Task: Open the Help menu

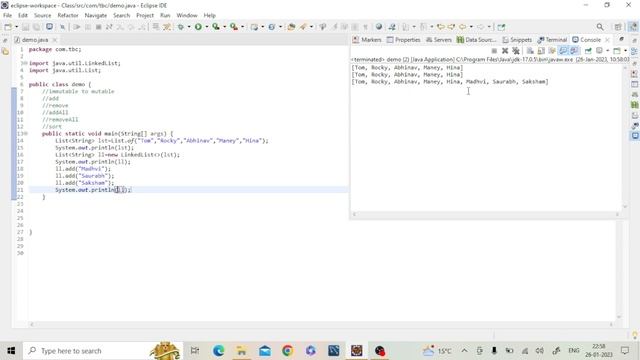Action: coord(209,16)
